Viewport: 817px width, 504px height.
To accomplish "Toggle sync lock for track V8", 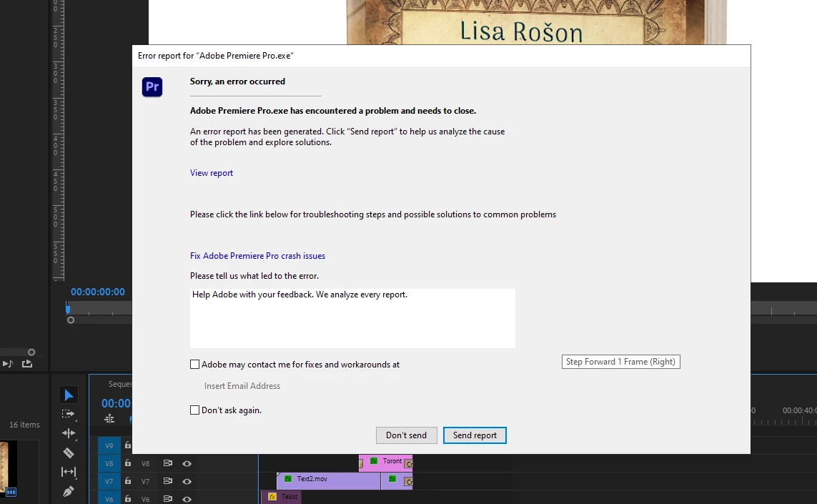I will click(168, 463).
